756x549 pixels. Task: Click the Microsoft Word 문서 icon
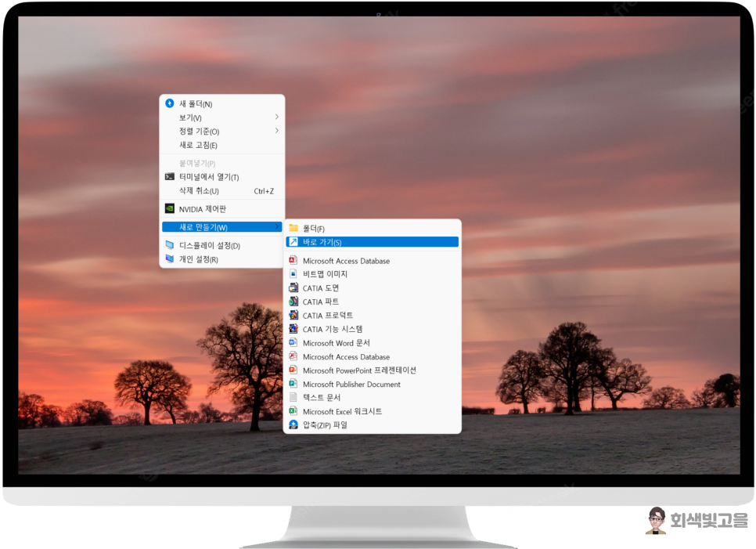pos(293,342)
